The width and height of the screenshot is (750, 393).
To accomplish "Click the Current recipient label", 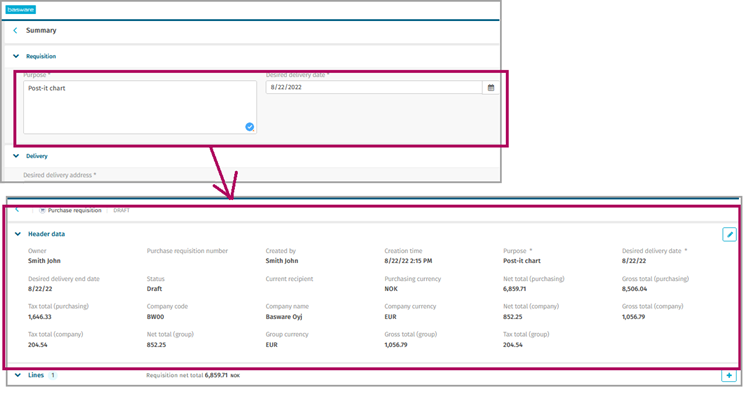I will (x=289, y=279).
